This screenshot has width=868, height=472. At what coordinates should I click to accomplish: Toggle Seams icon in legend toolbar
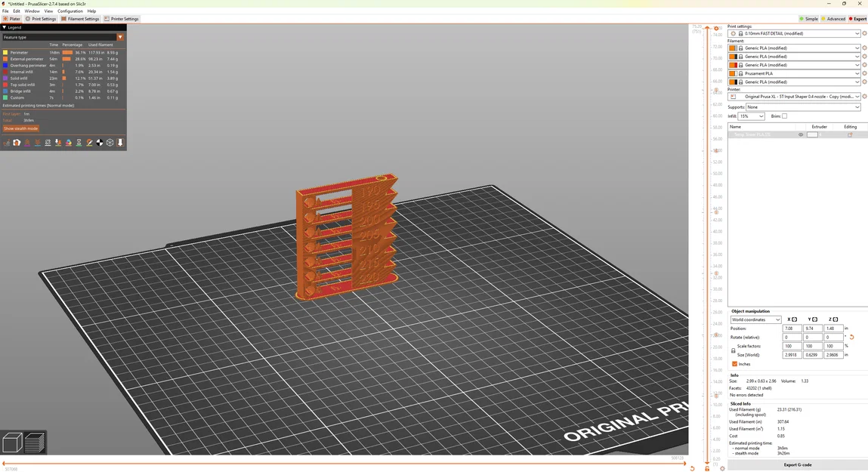tap(48, 143)
